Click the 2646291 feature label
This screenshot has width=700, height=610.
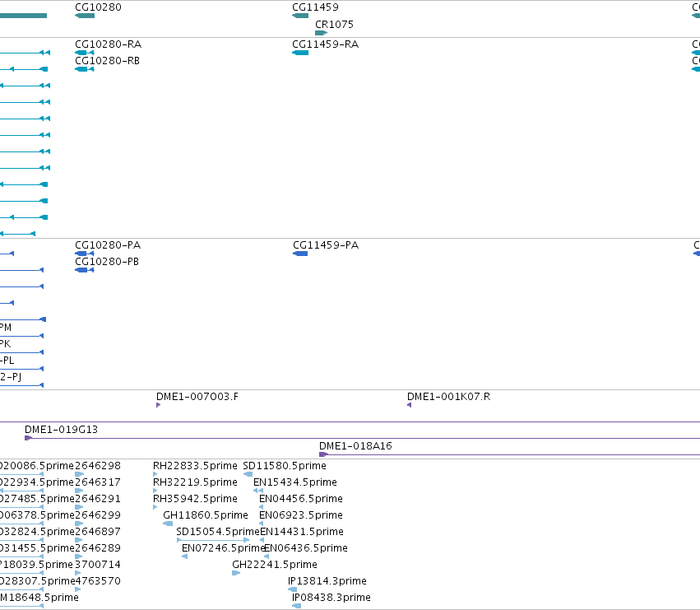(x=98, y=499)
